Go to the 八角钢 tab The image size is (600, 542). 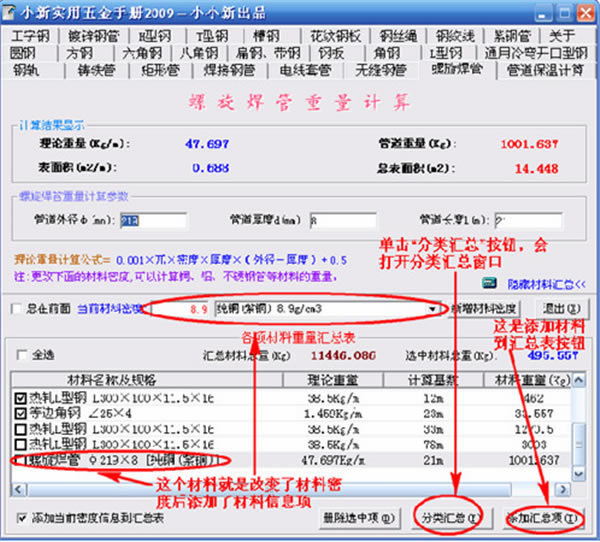199,53
